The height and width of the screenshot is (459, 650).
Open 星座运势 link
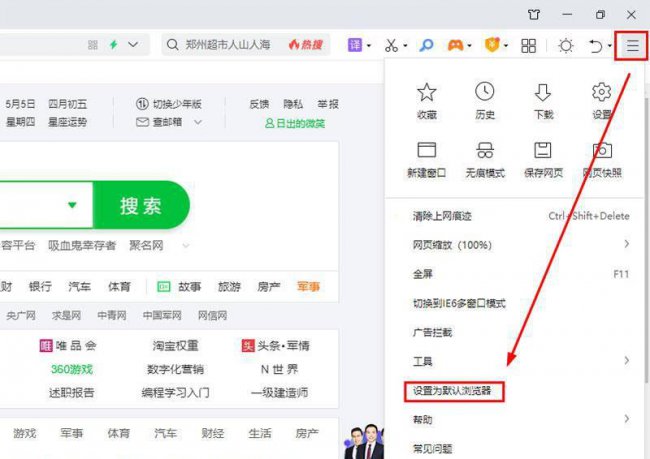point(68,122)
